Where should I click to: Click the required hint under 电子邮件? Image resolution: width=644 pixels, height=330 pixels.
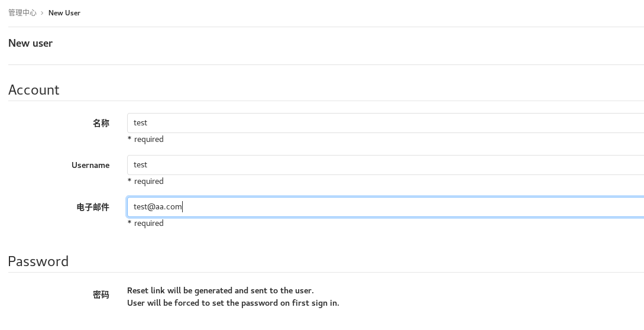click(x=146, y=224)
